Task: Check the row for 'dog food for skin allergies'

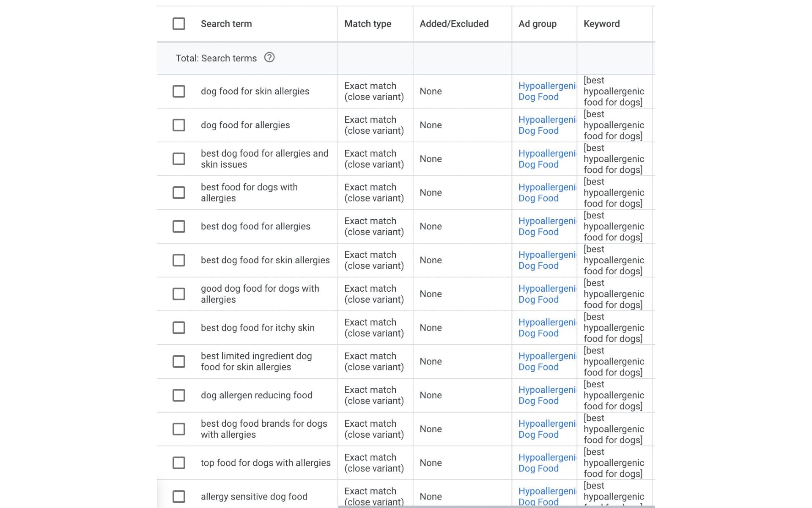Action: [179, 91]
